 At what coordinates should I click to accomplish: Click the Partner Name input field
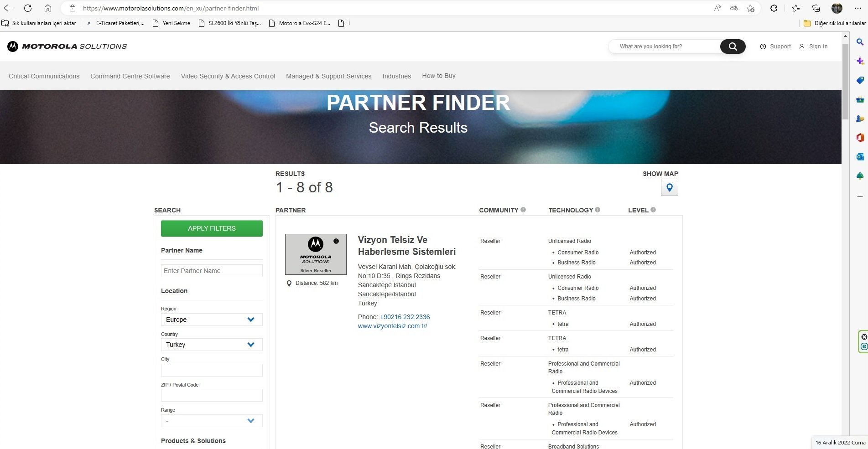[212, 271]
